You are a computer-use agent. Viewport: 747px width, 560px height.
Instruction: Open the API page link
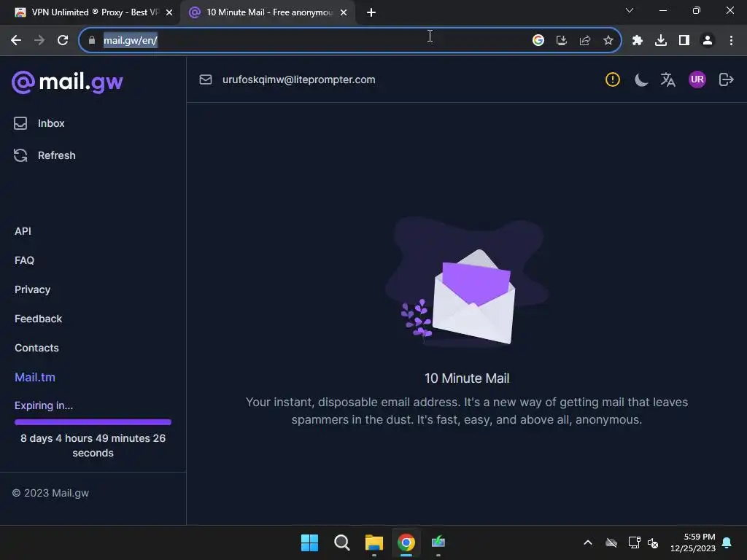(23, 231)
